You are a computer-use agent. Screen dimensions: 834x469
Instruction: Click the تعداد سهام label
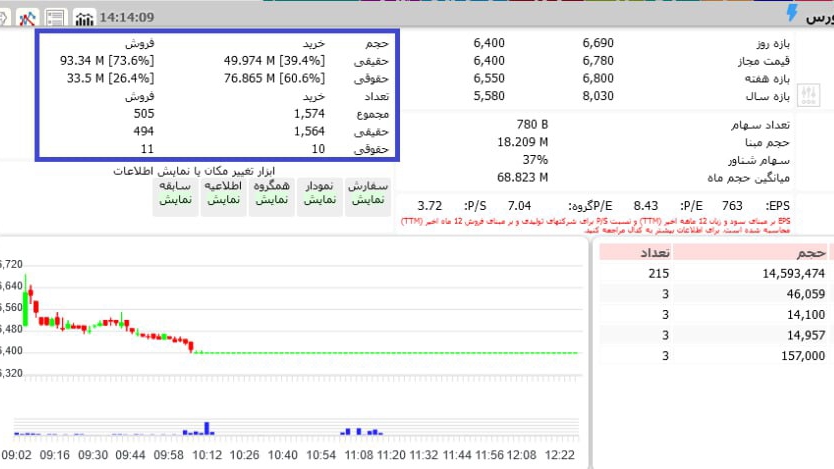760,124
